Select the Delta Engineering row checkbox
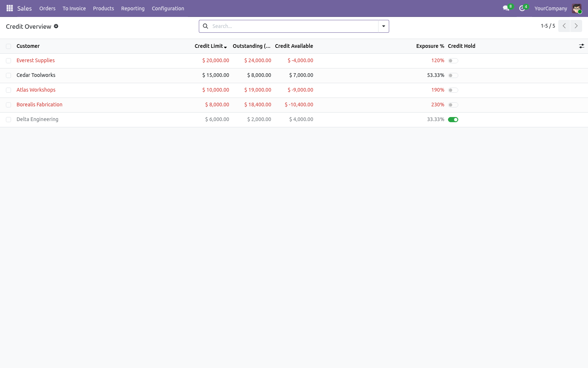The height and width of the screenshot is (368, 588). 8,120
